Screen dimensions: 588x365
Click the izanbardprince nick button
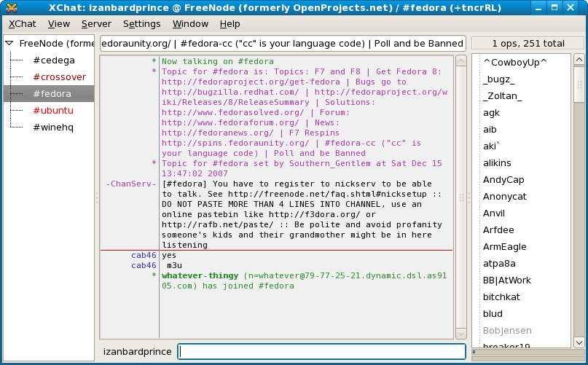point(138,352)
